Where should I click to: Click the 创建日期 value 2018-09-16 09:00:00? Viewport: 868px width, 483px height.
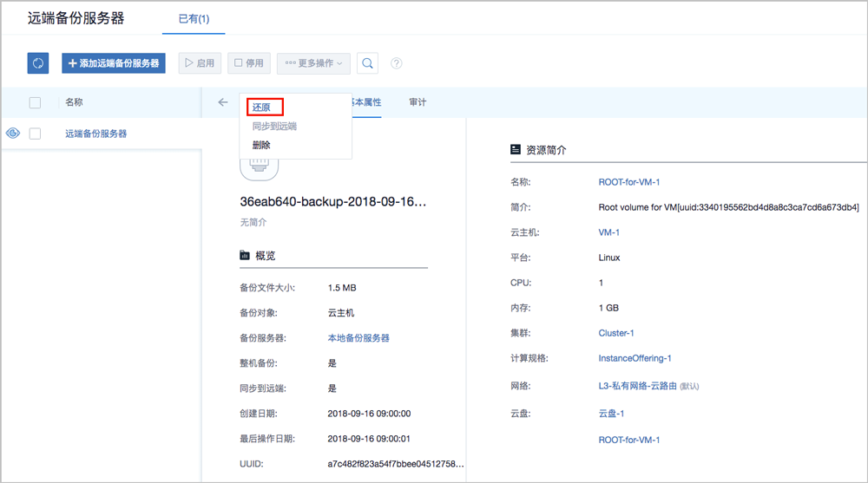click(x=369, y=414)
